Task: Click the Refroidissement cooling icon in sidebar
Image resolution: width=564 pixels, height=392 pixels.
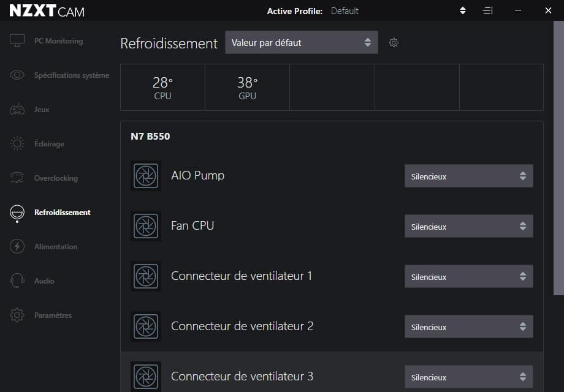Action: (17, 213)
